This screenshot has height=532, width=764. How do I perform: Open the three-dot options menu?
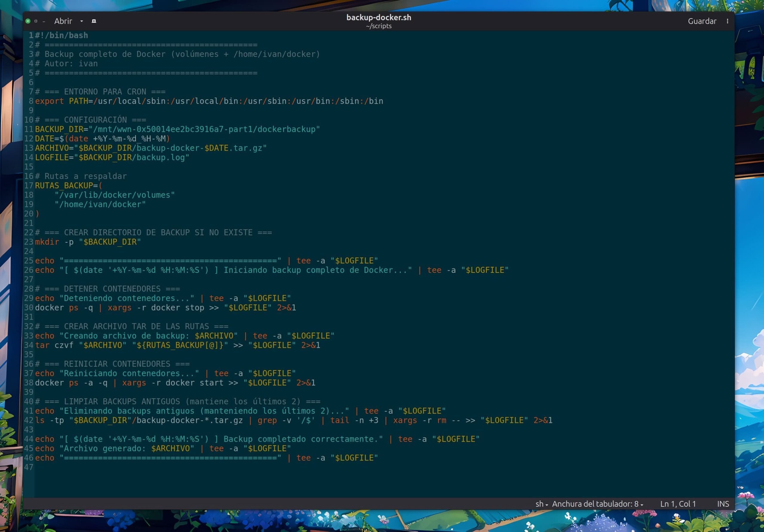727,21
